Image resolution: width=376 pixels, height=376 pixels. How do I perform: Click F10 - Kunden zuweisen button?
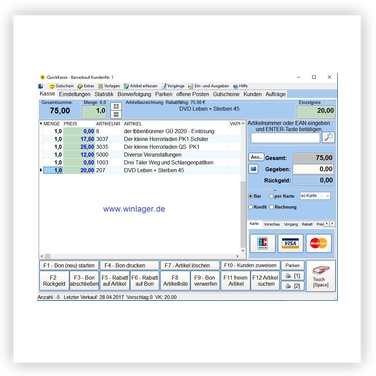pyautogui.click(x=250, y=266)
